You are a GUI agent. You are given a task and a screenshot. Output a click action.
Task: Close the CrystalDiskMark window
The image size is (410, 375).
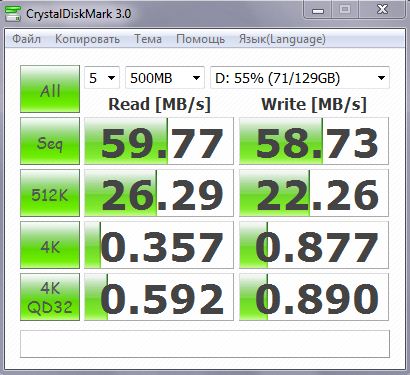[x=382, y=10]
